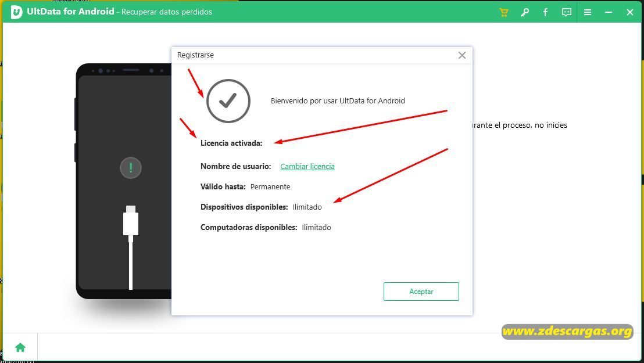The height and width of the screenshot is (363, 644).
Task: Click 'Bienvenido por usar UltData for Android' text
Action: coord(338,100)
